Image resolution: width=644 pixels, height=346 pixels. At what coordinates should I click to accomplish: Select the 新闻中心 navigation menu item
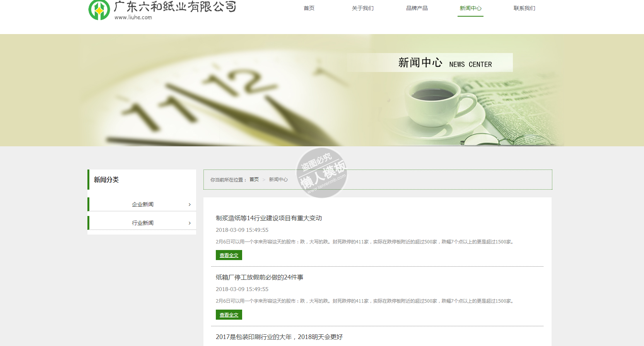471,8
